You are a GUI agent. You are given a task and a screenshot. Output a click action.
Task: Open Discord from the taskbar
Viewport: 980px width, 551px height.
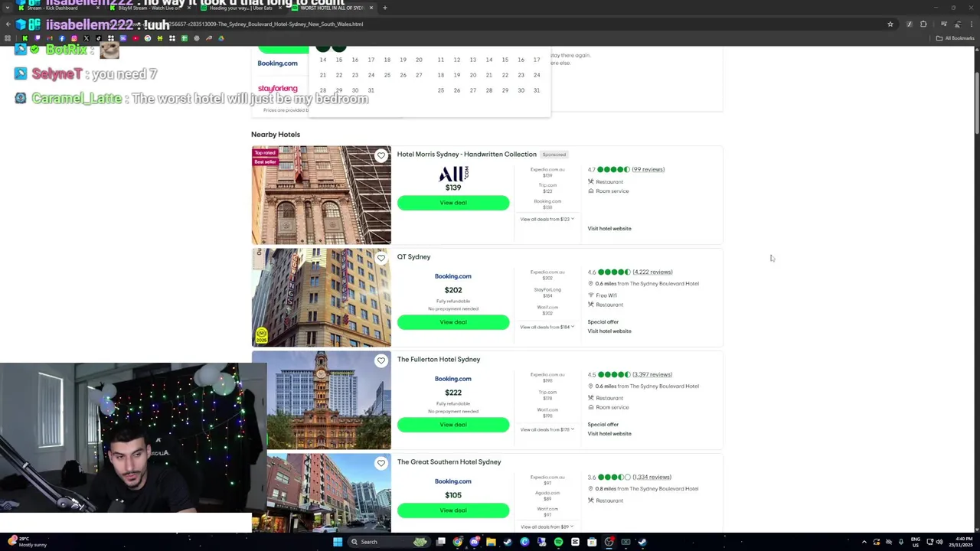click(x=474, y=542)
